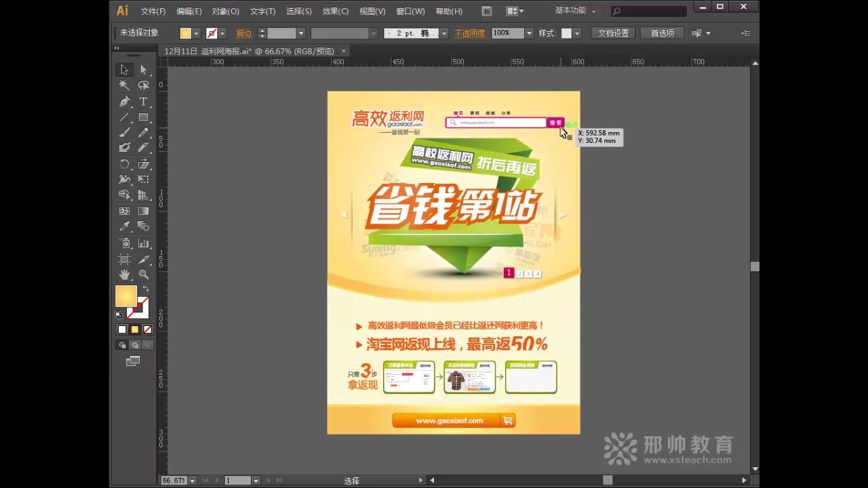Select the Column Graph tool
The width and height of the screenshot is (868, 488).
(144, 243)
